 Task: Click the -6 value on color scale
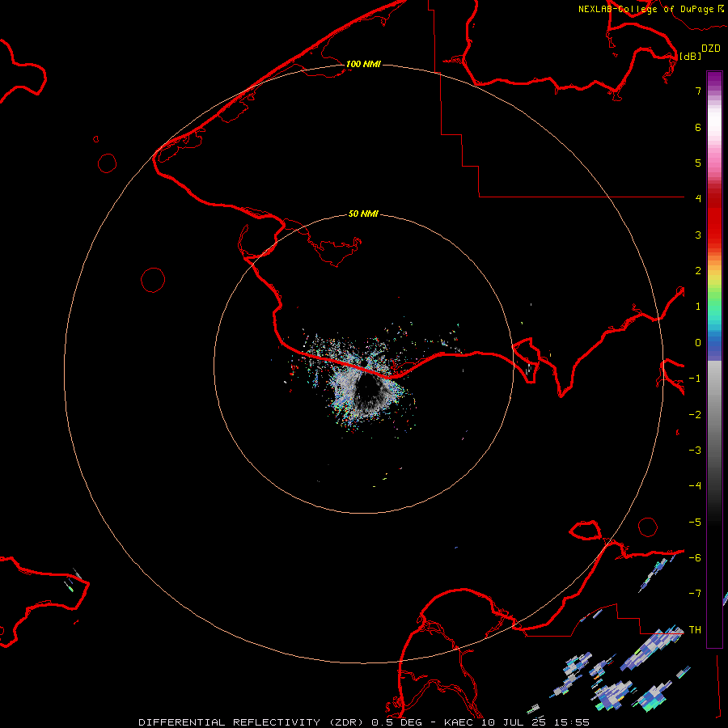[x=695, y=558]
